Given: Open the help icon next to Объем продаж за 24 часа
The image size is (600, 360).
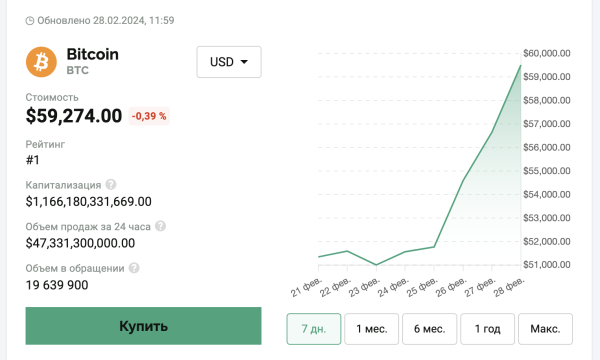Looking at the screenshot, I should (160, 226).
